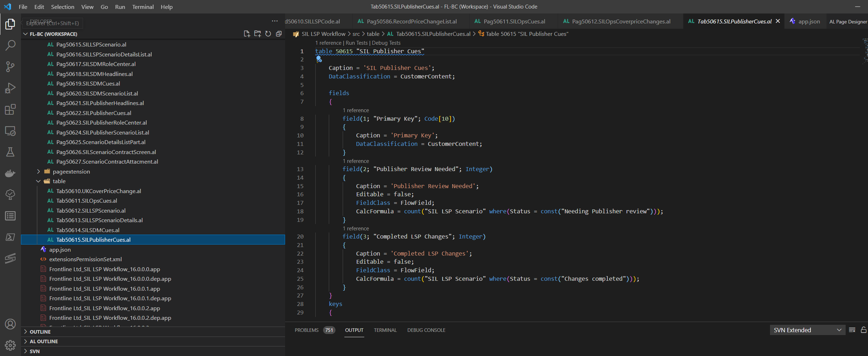The image size is (868, 356).
Task: Toggle output scroll lock icon
Action: (x=864, y=330)
